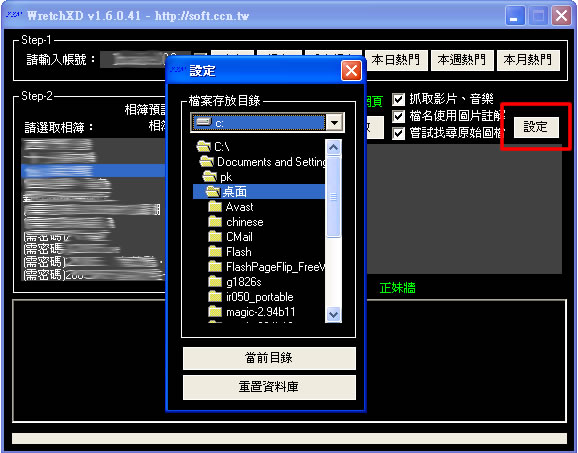Click the Avast folder icon
The height and width of the screenshot is (453, 578).
point(215,207)
